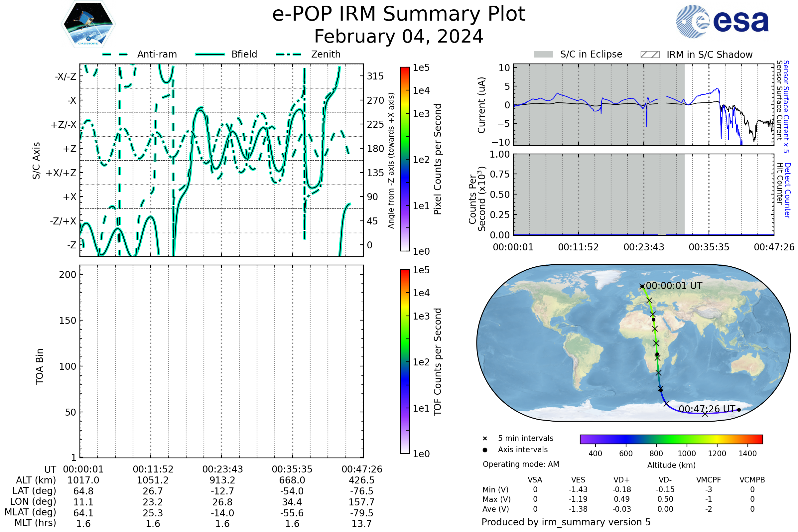Click the CASSIOPE satellite mission logo
Image resolution: width=798 pixels, height=532 pixels.
coord(88,24)
